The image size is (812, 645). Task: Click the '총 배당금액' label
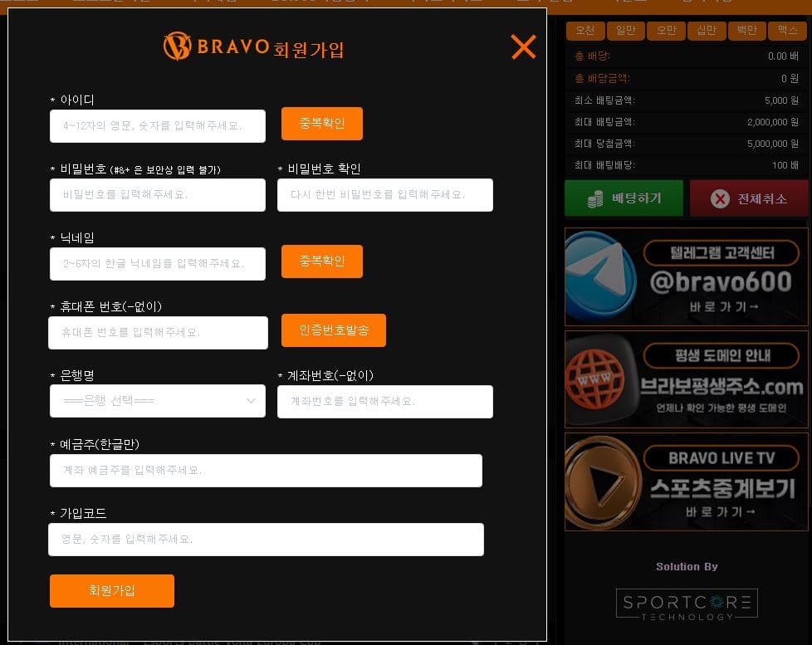[602, 78]
